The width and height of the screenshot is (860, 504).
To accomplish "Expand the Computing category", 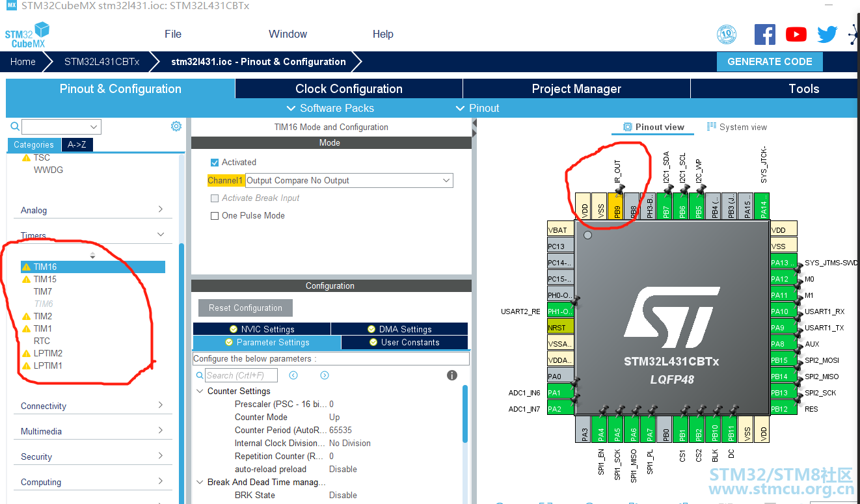I will [x=92, y=482].
